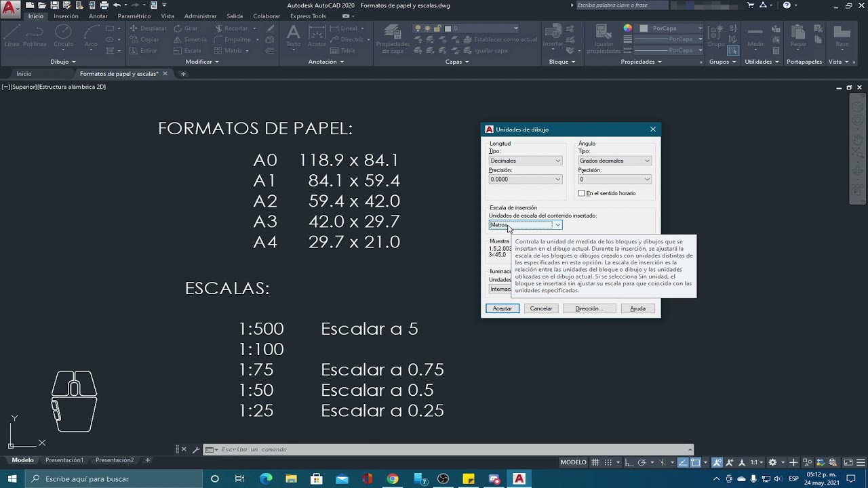Toggle 2D object snap square icon

[696, 462]
